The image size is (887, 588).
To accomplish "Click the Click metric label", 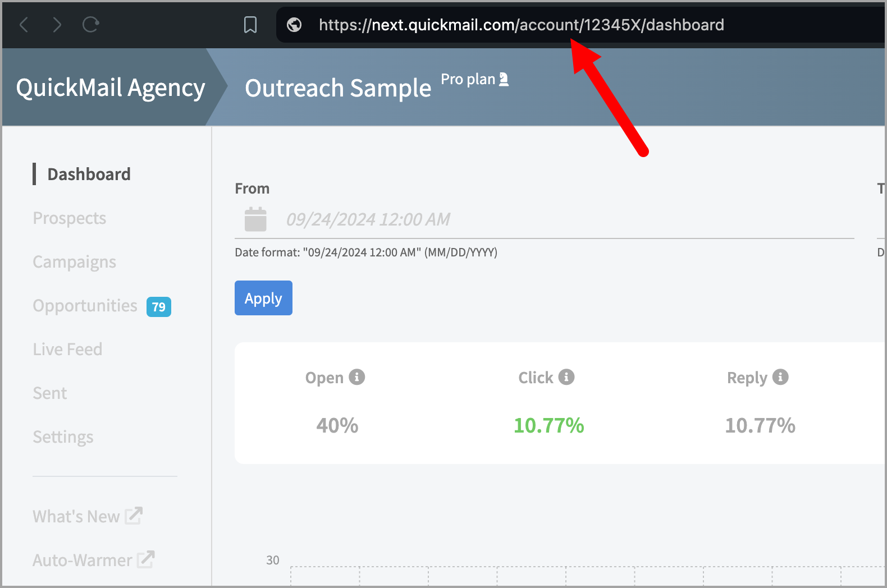I will pos(536,378).
